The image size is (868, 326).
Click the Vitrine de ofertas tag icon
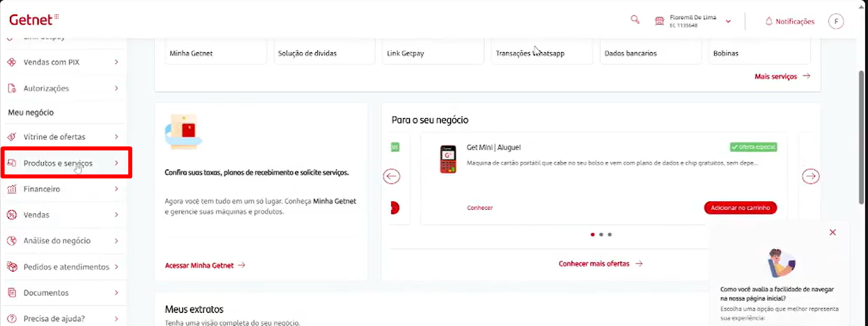click(x=11, y=137)
